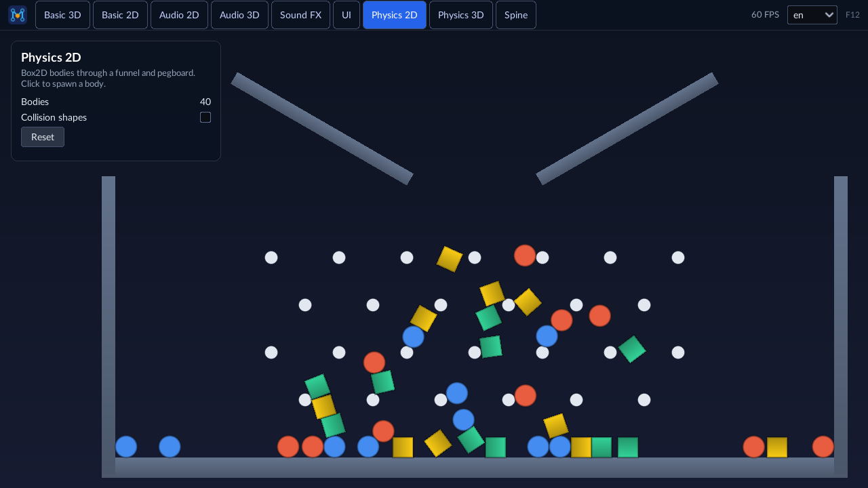Open the Audio 2D demo tab

[x=179, y=15]
